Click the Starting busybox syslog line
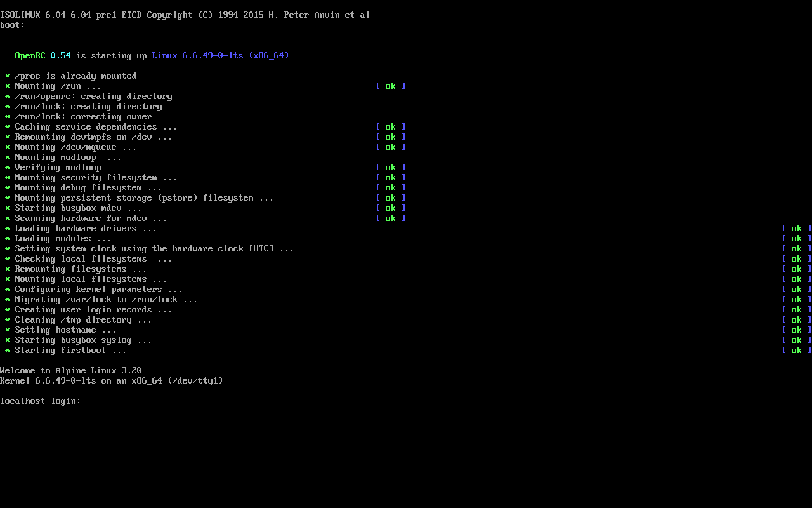The height and width of the screenshot is (508, 812). pyautogui.click(x=83, y=340)
